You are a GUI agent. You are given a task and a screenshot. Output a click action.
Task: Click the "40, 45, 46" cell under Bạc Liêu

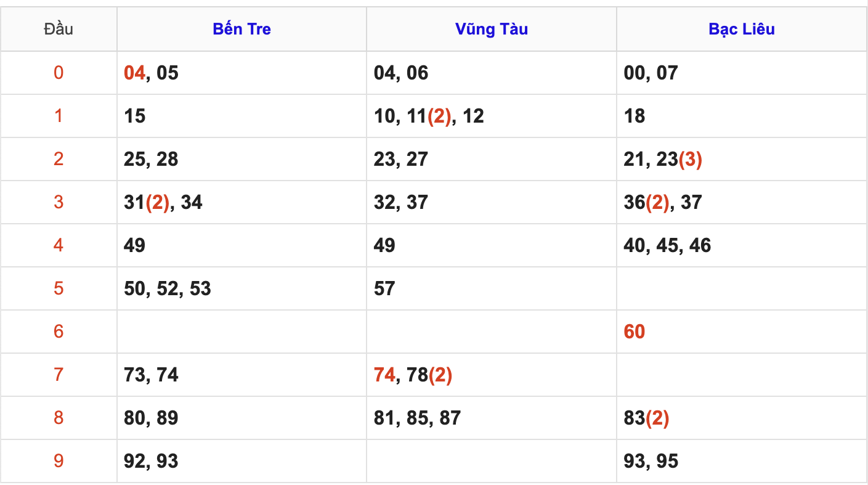[x=667, y=245]
